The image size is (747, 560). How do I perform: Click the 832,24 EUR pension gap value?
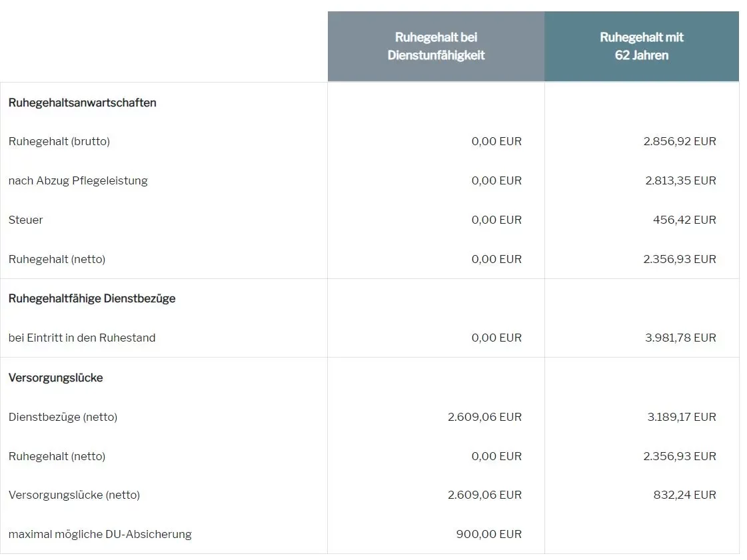pos(684,495)
